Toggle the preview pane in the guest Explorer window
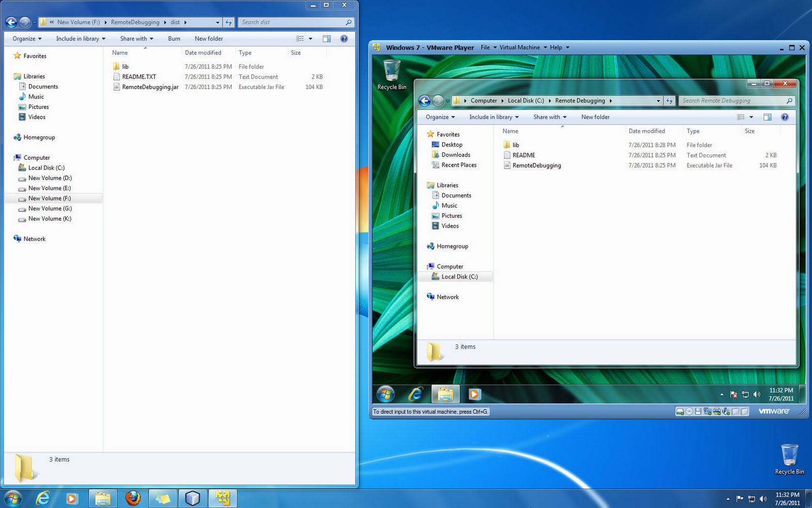The image size is (812, 508). point(766,117)
